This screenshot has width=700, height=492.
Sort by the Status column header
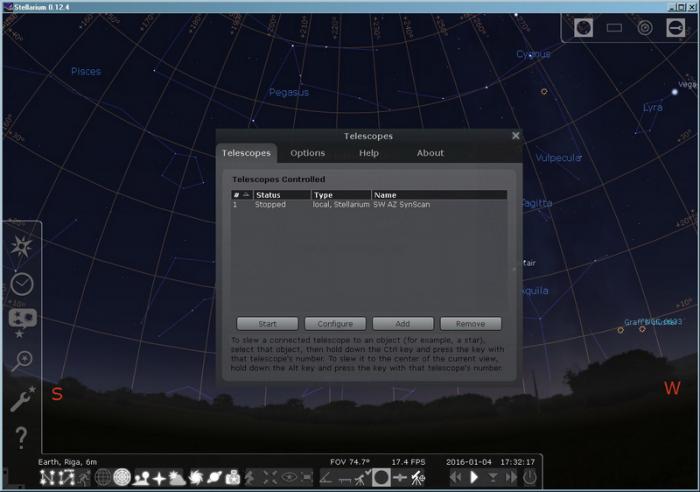[x=282, y=195]
